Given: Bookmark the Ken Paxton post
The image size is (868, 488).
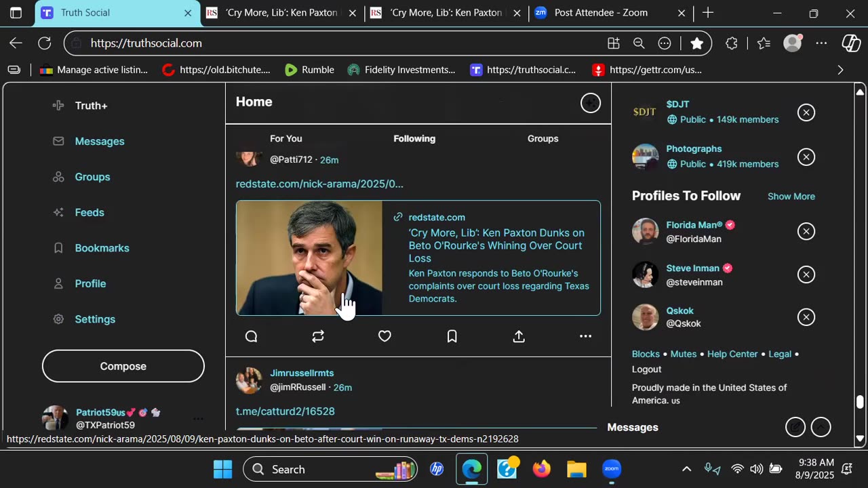Looking at the screenshot, I should tap(452, 336).
